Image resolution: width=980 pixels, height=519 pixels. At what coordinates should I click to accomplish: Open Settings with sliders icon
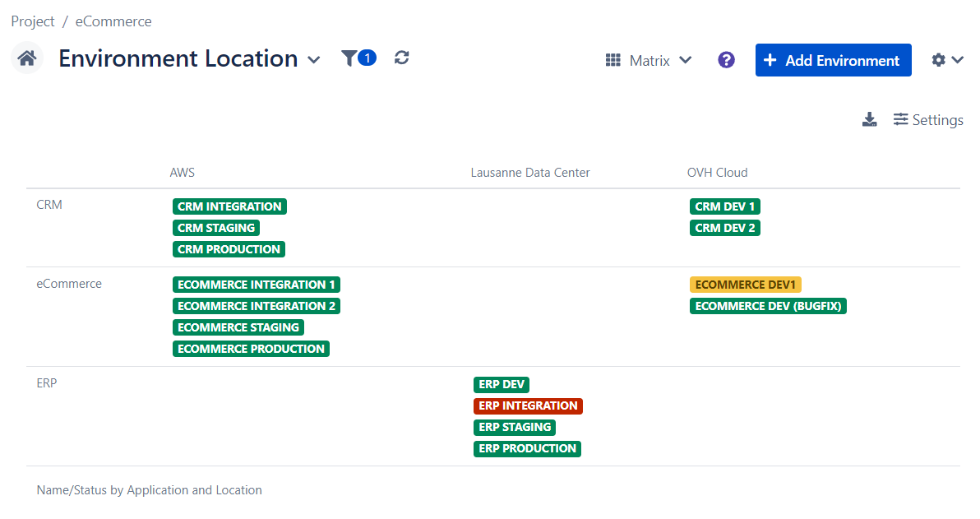coord(928,120)
